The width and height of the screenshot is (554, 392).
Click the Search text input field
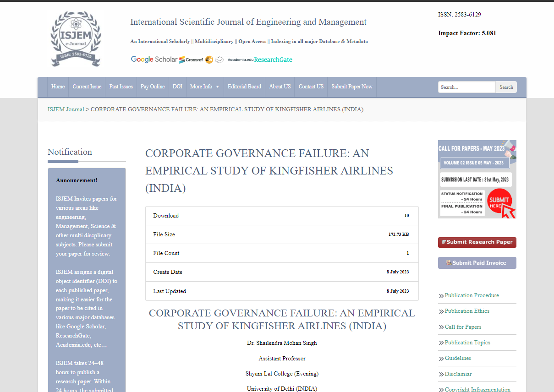[x=466, y=87]
